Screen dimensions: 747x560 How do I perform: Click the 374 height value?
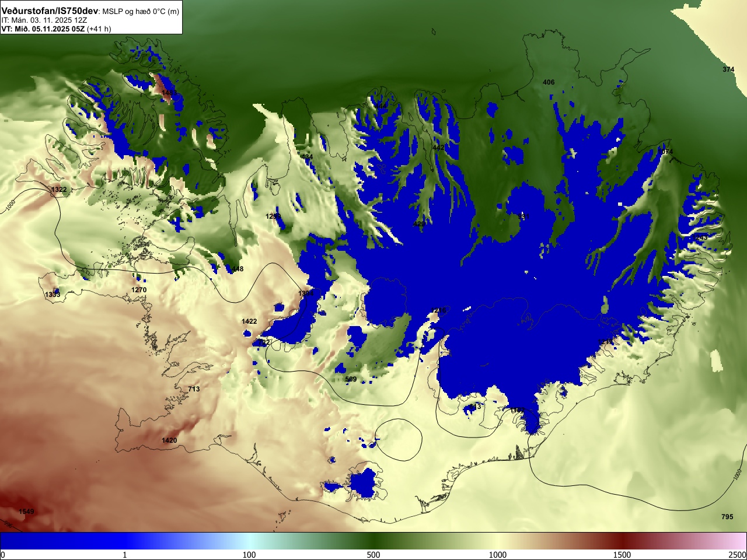[x=728, y=69]
